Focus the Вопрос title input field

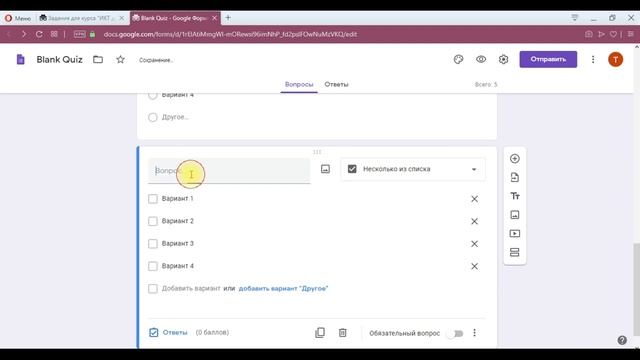click(x=229, y=171)
